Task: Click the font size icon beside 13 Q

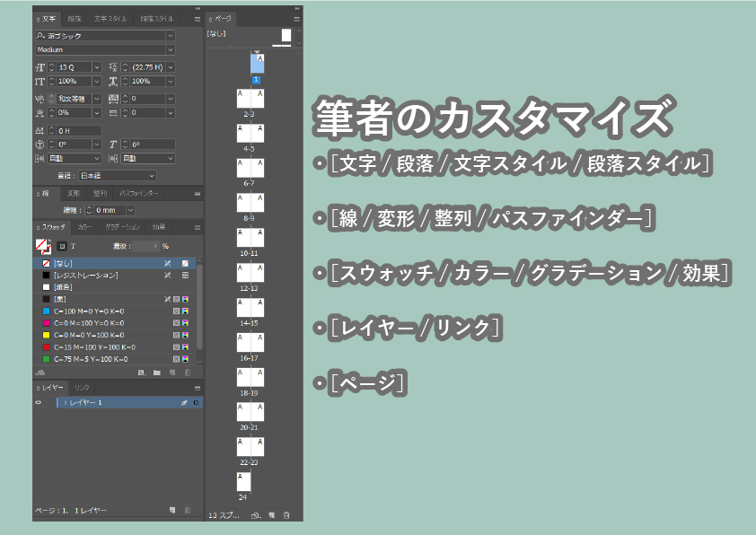Action: 40,67
